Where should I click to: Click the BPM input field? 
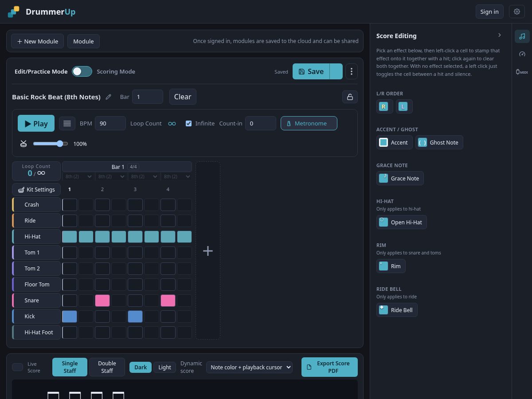(110, 124)
